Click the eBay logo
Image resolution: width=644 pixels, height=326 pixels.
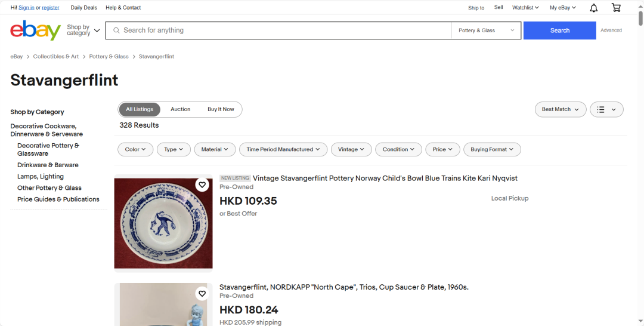36,30
